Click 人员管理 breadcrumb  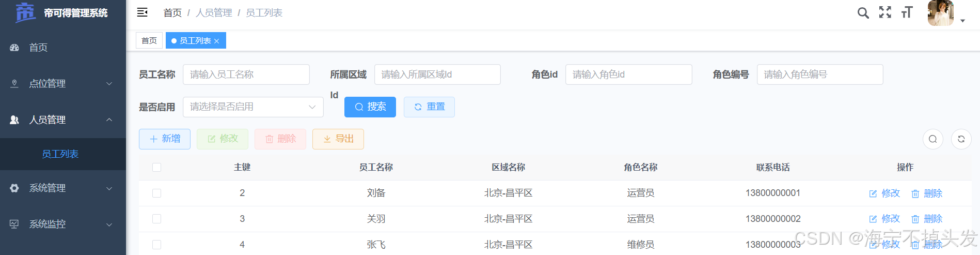(x=214, y=12)
